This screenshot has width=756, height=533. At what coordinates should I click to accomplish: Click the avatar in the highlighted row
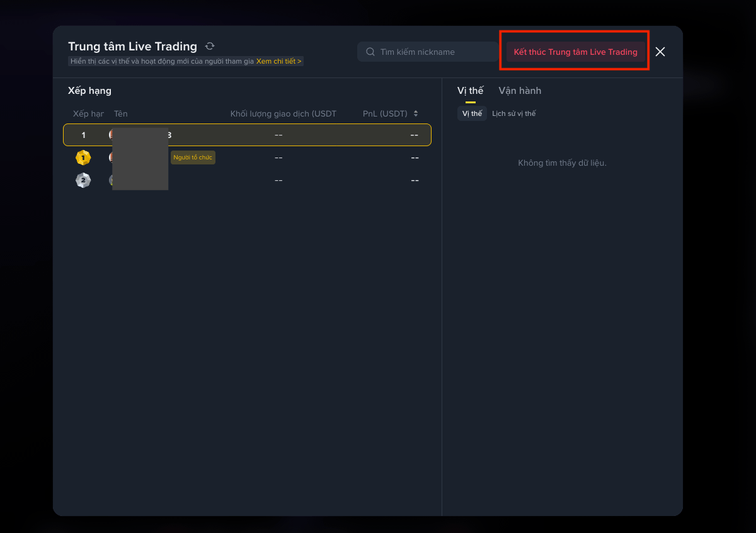(111, 134)
